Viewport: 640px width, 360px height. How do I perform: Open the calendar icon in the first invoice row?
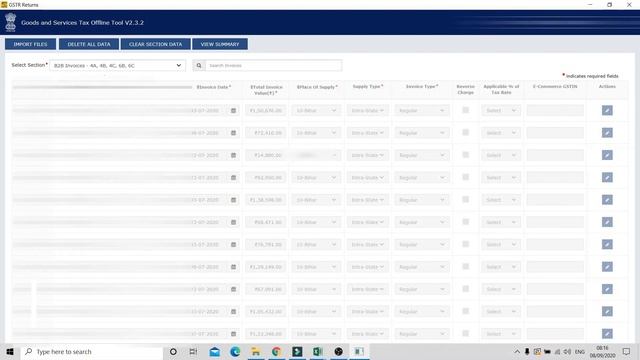[233, 111]
